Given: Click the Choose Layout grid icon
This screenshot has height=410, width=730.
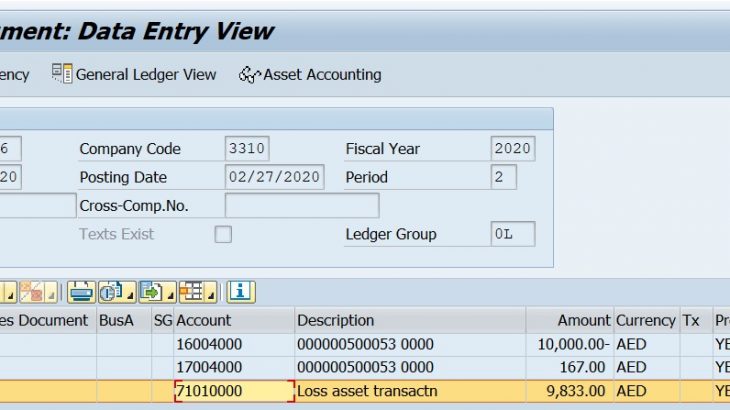Looking at the screenshot, I should 191,292.
